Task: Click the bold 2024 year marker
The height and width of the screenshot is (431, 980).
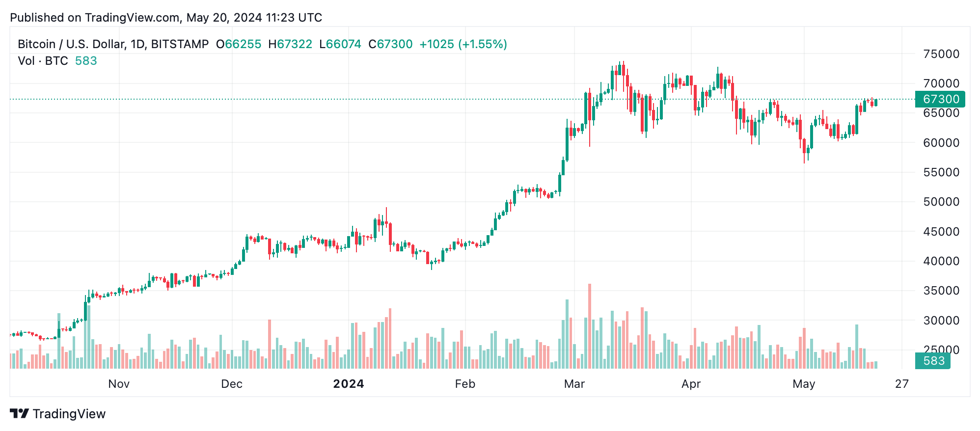Action: click(349, 384)
